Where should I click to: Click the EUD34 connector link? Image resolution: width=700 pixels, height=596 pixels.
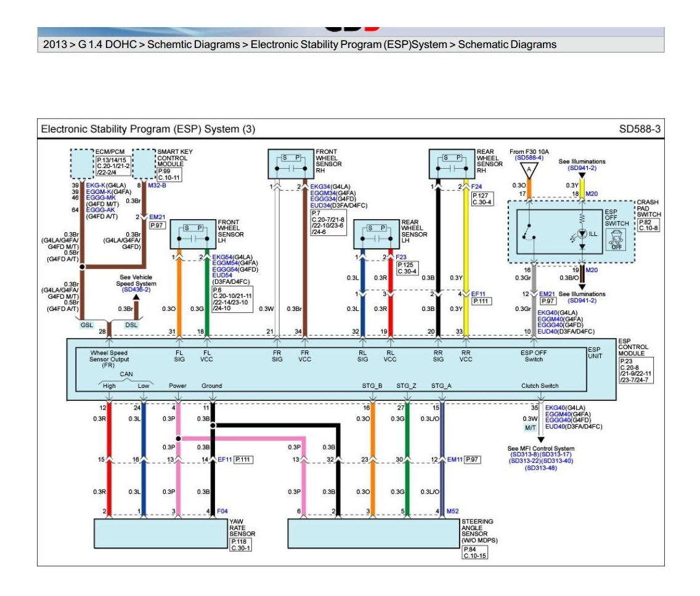click(x=320, y=206)
